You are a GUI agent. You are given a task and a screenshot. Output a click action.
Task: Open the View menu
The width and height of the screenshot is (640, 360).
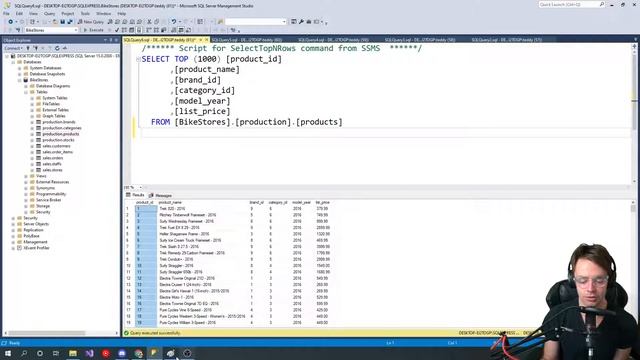[33, 13]
